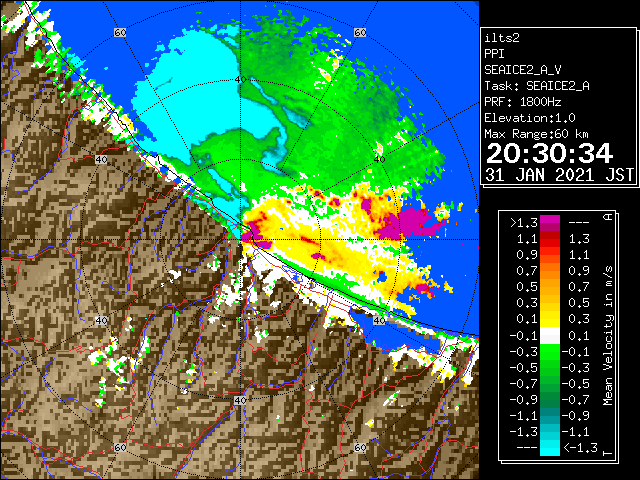Select the date "31 JAN 2021 JST"
640x480 pixels.
click(x=559, y=175)
